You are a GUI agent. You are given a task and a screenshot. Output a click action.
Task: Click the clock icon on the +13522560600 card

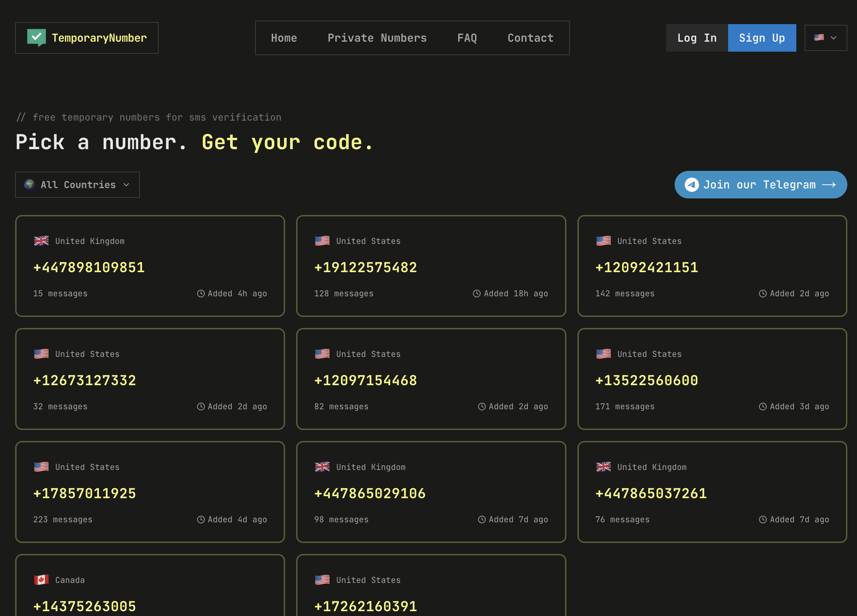763,407
